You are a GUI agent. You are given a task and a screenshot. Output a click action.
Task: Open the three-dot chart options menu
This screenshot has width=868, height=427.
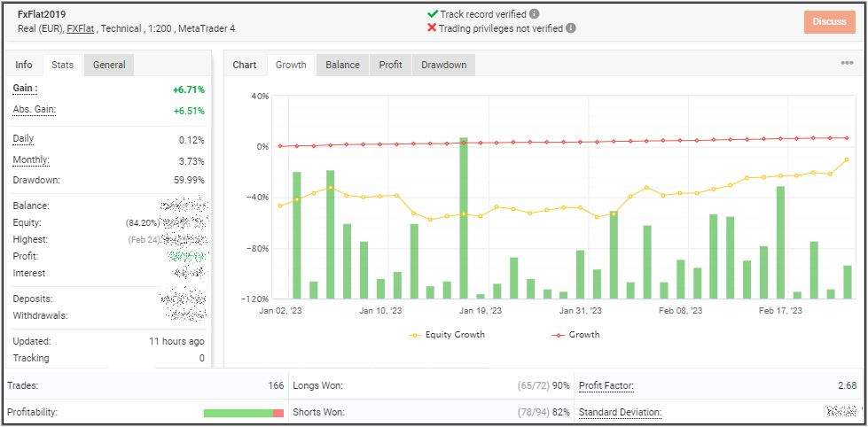[x=847, y=64]
